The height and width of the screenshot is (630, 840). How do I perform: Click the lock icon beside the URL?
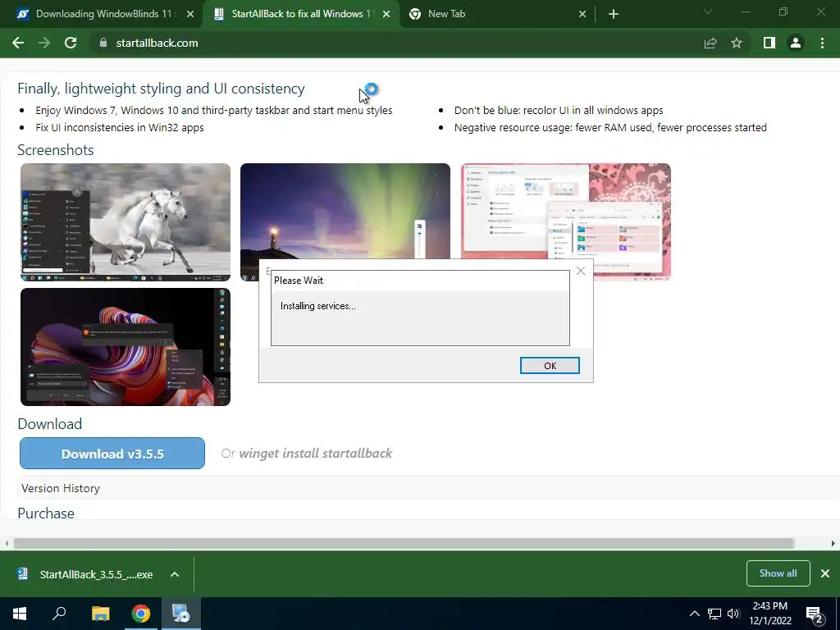point(103,43)
